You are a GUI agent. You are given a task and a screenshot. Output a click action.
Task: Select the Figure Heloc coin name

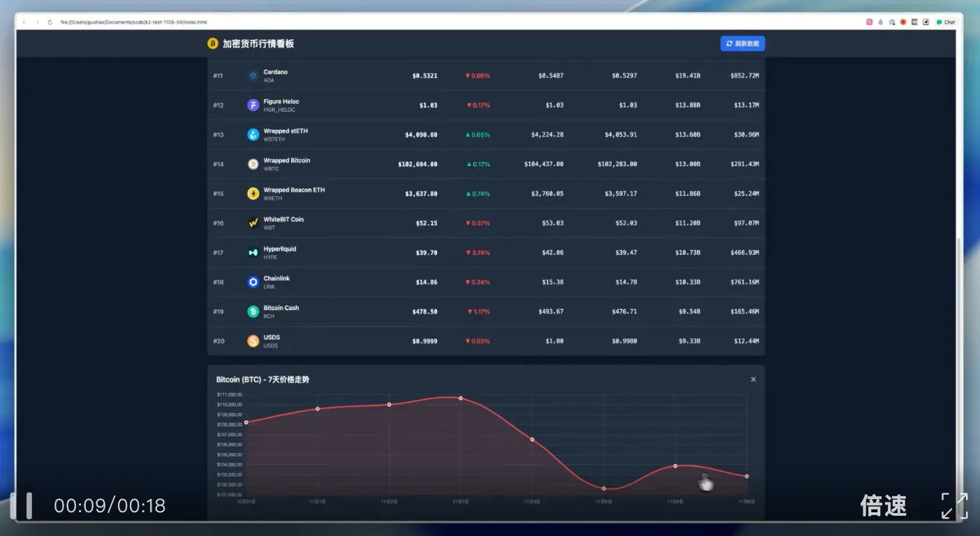click(x=281, y=101)
